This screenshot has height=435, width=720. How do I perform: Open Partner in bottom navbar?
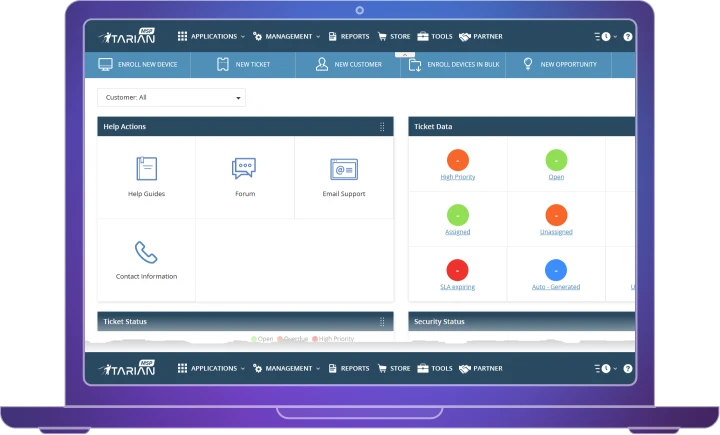pos(481,368)
